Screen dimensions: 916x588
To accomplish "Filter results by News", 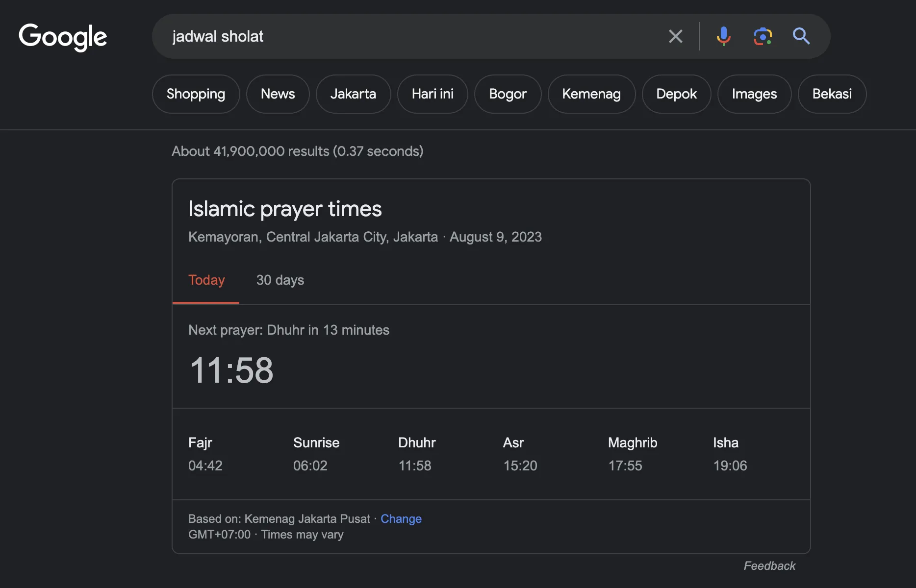I will click(278, 94).
